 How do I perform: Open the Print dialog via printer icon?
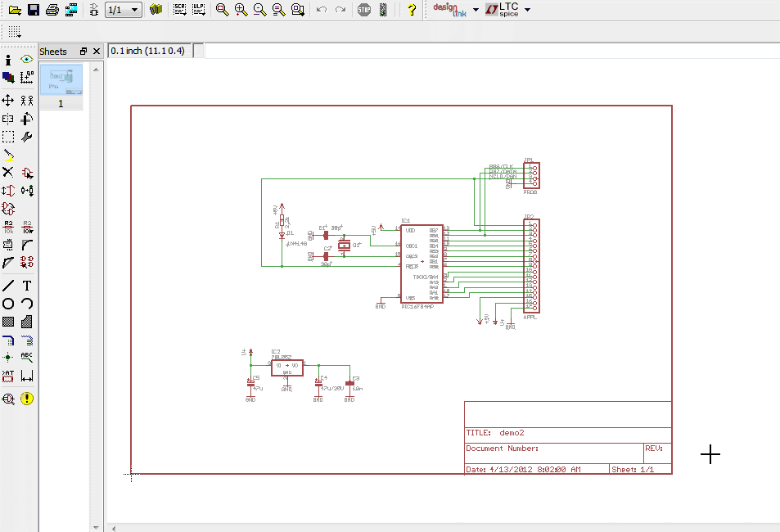pos(52,10)
